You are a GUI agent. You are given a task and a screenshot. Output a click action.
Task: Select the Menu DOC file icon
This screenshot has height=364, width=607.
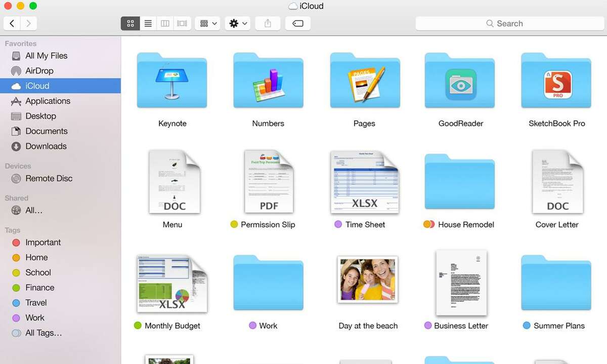tap(174, 181)
